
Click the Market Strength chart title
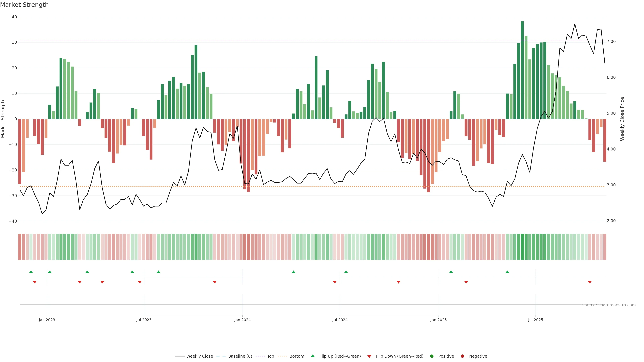pyautogui.click(x=24, y=5)
